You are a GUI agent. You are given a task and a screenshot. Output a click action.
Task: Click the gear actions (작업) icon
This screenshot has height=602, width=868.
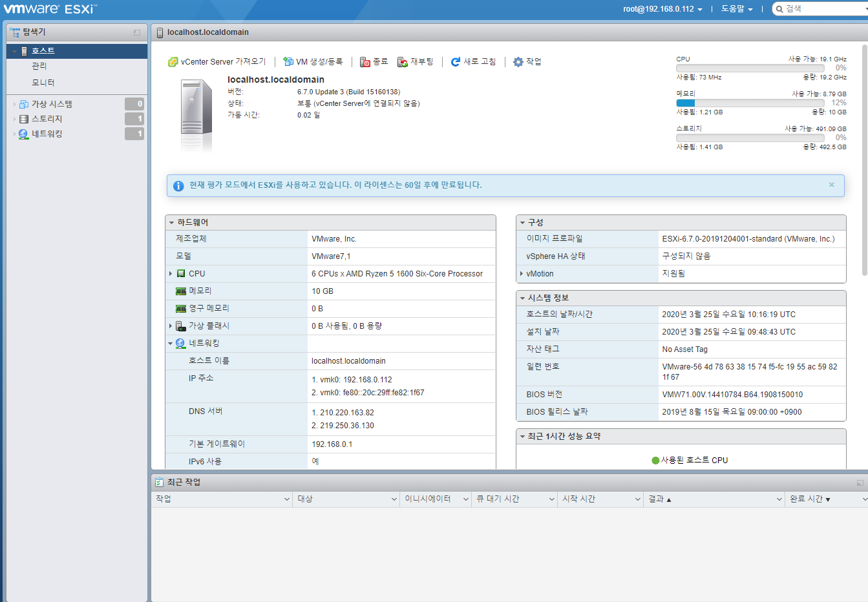(518, 62)
